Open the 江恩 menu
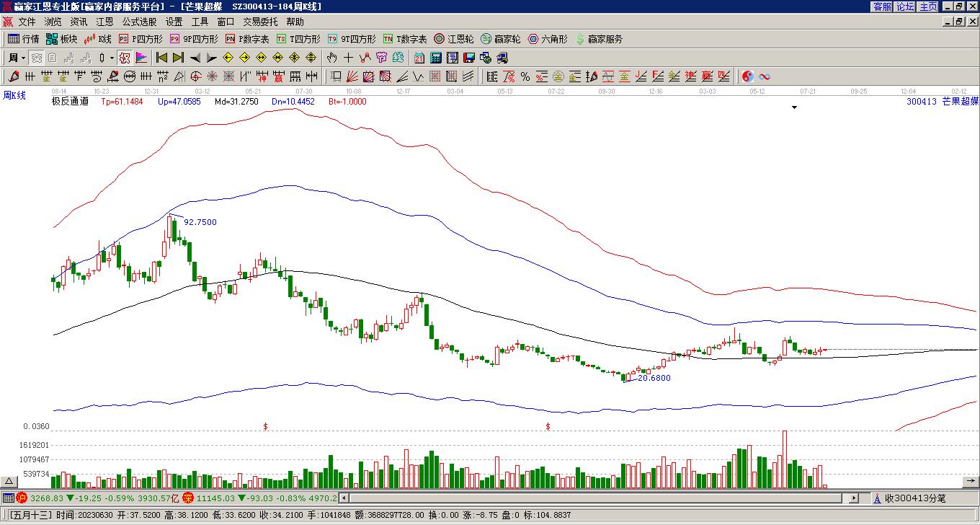Viewport: 980px width, 525px height. 104,22
